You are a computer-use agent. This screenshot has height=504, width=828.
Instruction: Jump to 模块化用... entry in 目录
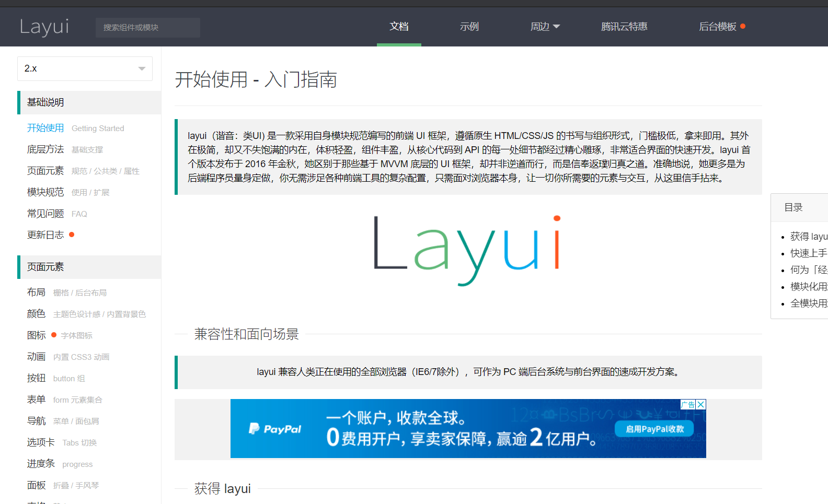(x=809, y=287)
